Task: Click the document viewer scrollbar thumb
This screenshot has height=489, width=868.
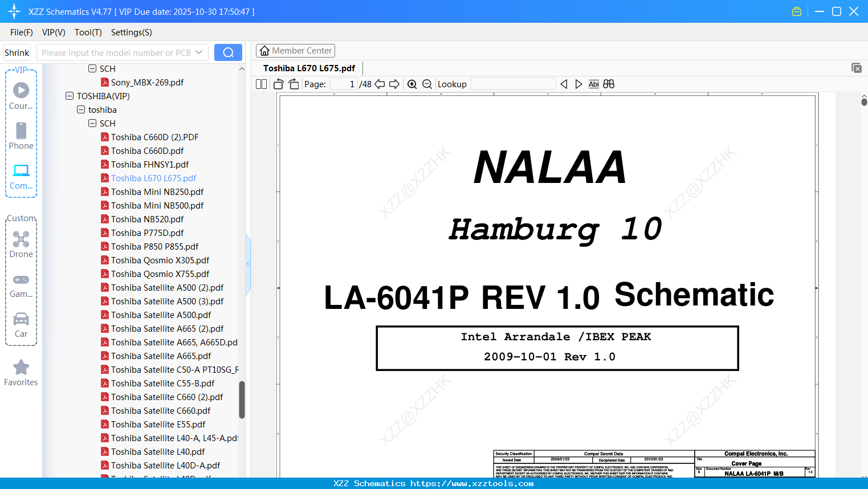Action: coord(864,101)
